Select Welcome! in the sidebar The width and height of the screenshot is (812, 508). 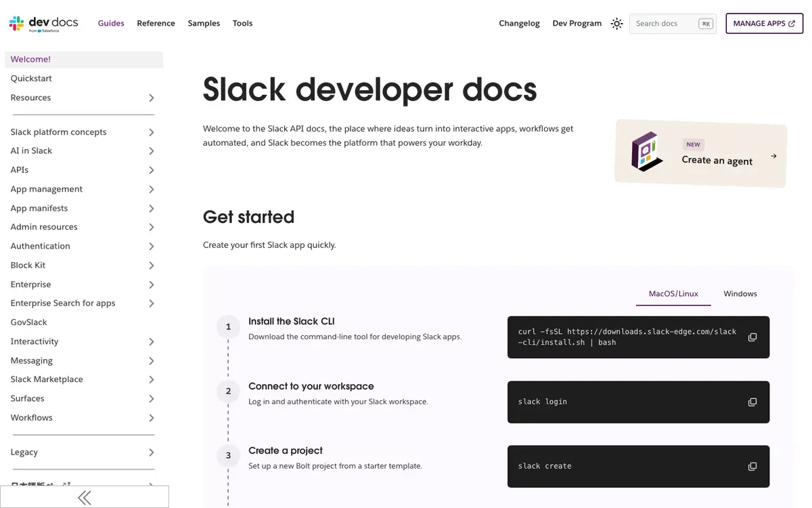point(84,60)
